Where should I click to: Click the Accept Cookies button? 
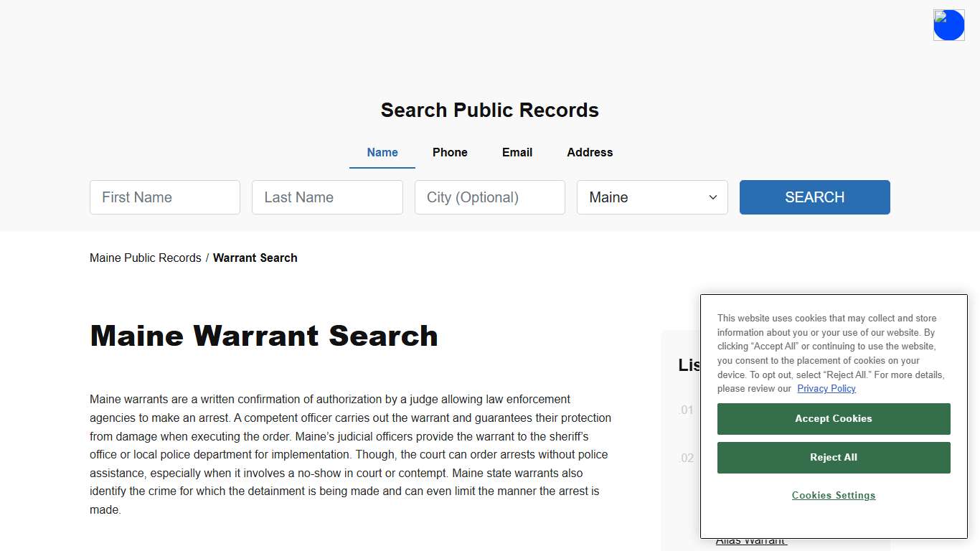(833, 418)
